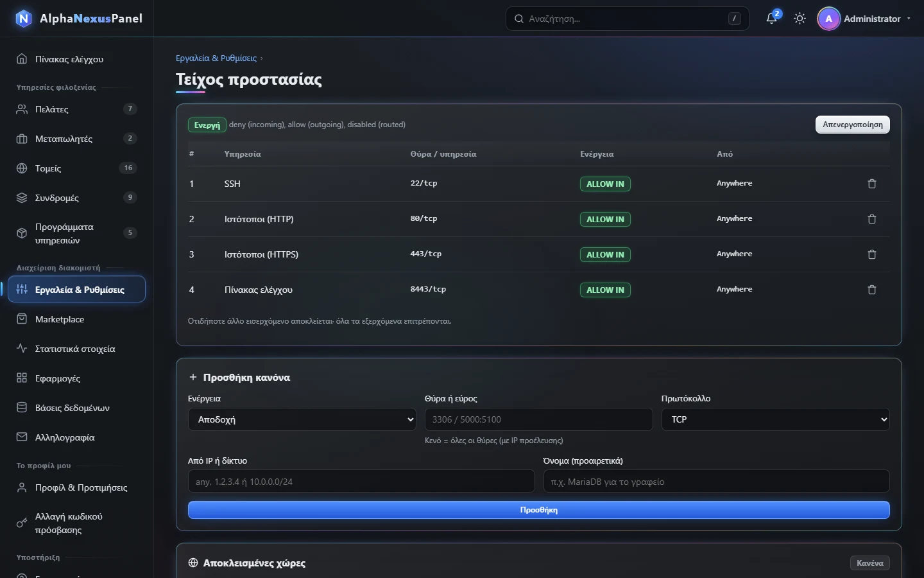Click the 8443/tcp port cell

(x=429, y=289)
